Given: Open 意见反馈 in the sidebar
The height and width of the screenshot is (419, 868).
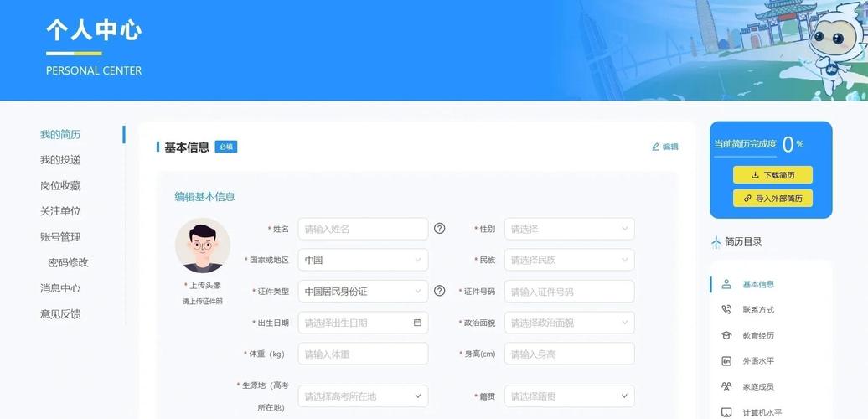Looking at the screenshot, I should click(60, 314).
